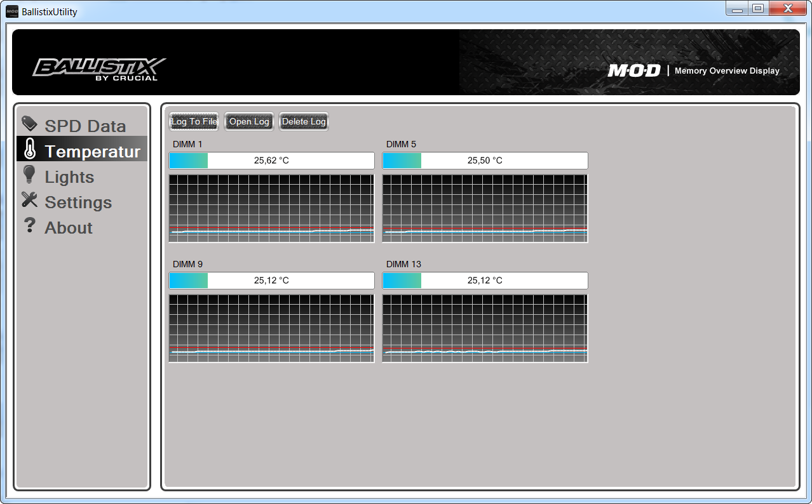
Task: Click the thermometer icon in the sidebar
Action: coord(30,149)
